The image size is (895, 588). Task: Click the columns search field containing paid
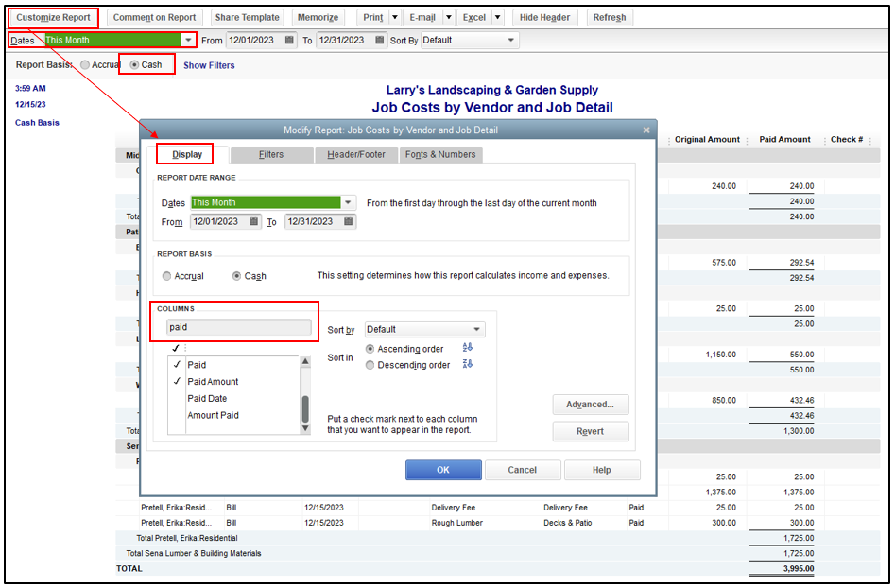click(238, 327)
